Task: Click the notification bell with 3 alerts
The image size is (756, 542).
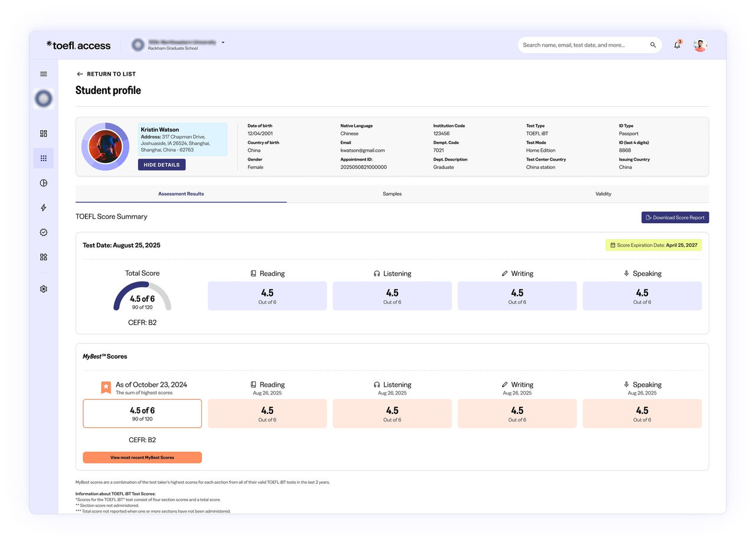Action: 677,45
